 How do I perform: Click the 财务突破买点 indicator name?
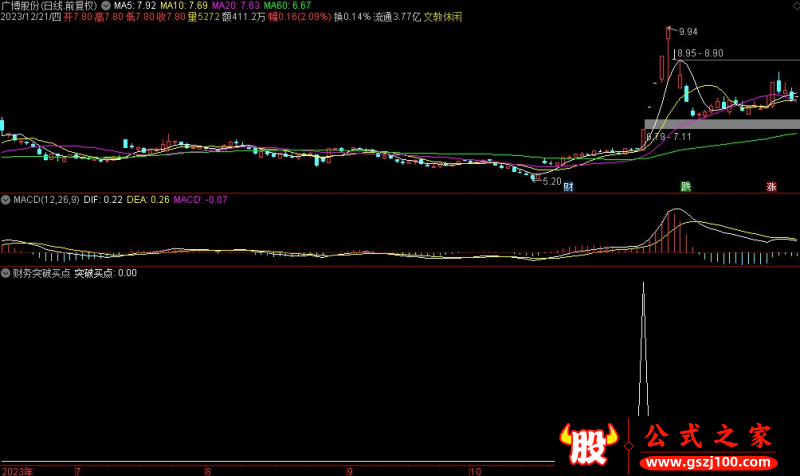[x=41, y=273]
